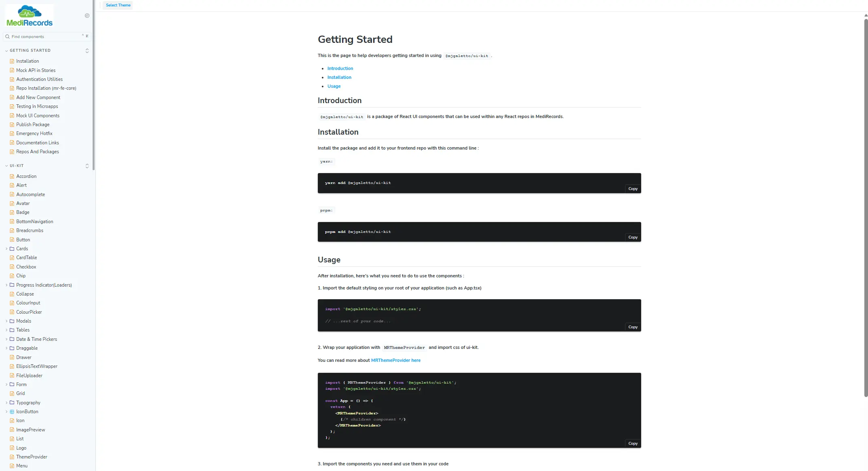868x471 pixels.
Task: Copy the yarn add command
Action: [x=633, y=189]
